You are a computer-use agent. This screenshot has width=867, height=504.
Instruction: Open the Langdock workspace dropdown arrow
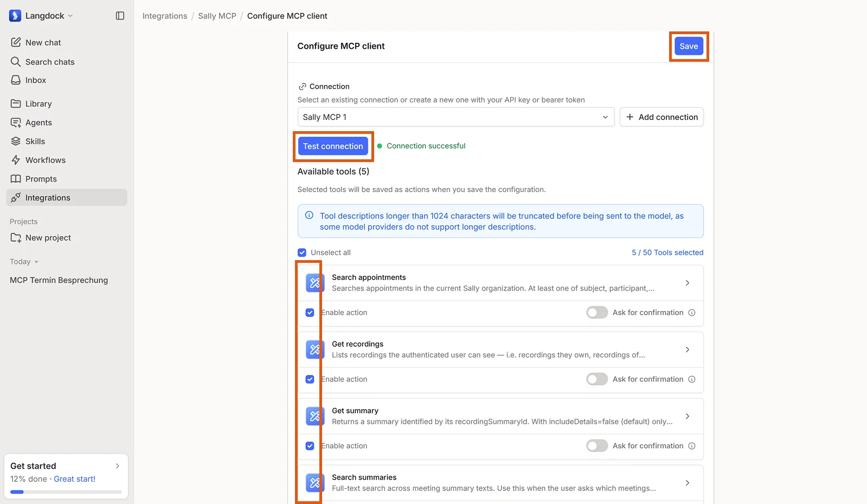tap(70, 16)
